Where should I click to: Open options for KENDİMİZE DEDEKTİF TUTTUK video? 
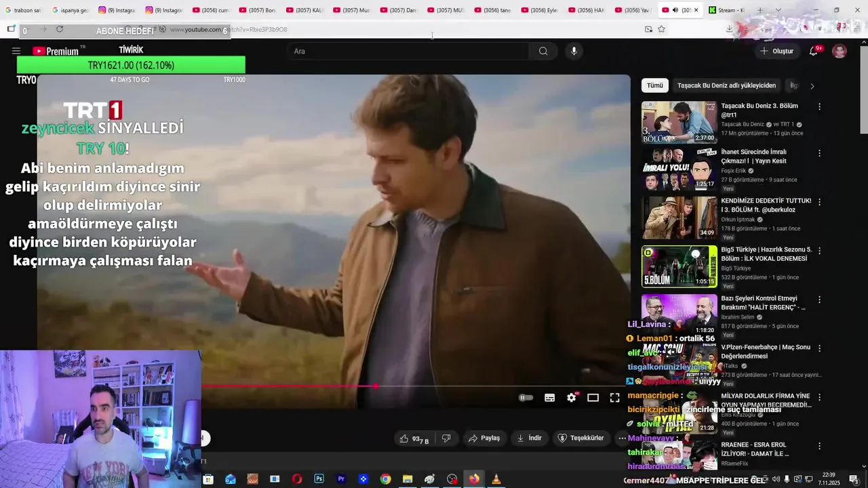pos(819,202)
